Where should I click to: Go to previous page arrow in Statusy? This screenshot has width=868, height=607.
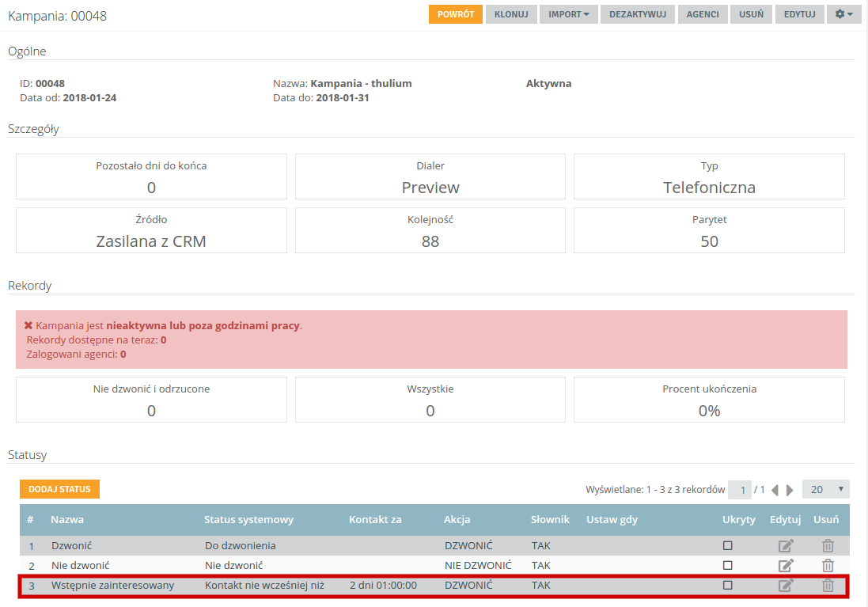775,490
